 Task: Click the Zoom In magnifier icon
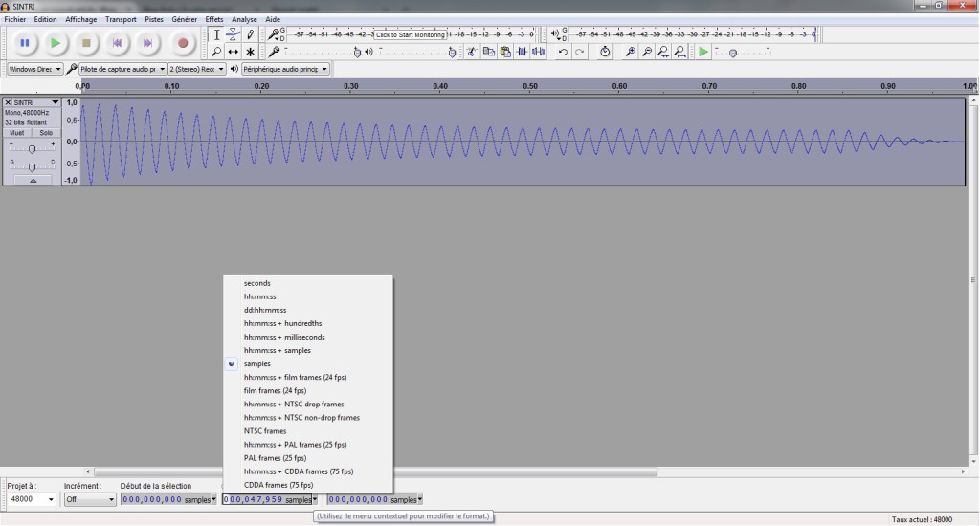coord(631,52)
